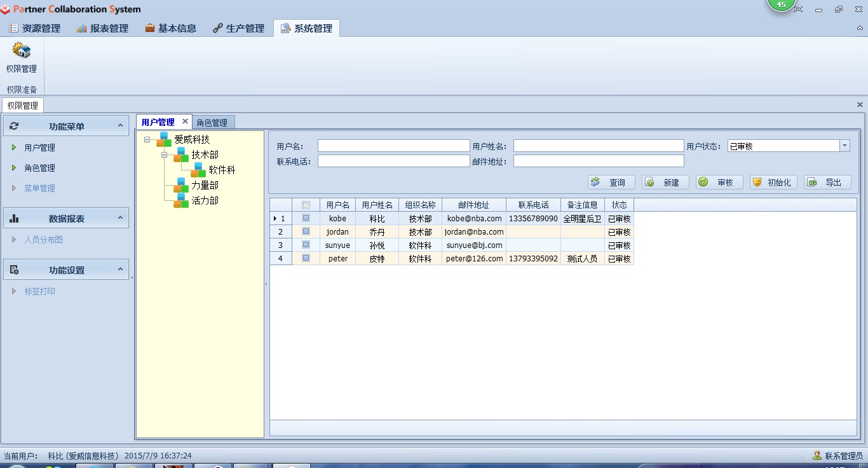The image size is (868, 468).
Task: Click the 功能菜单 refresh arrows icon
Action: pyautogui.click(x=14, y=126)
